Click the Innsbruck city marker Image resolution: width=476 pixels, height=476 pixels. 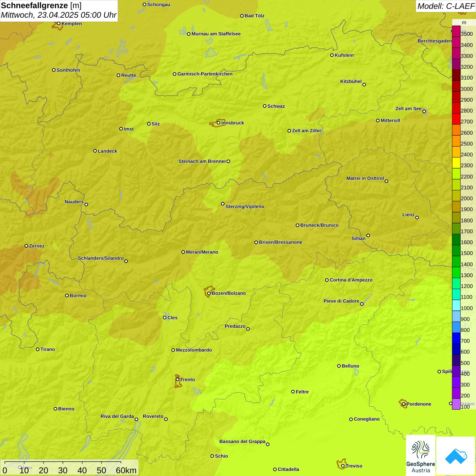(219, 123)
